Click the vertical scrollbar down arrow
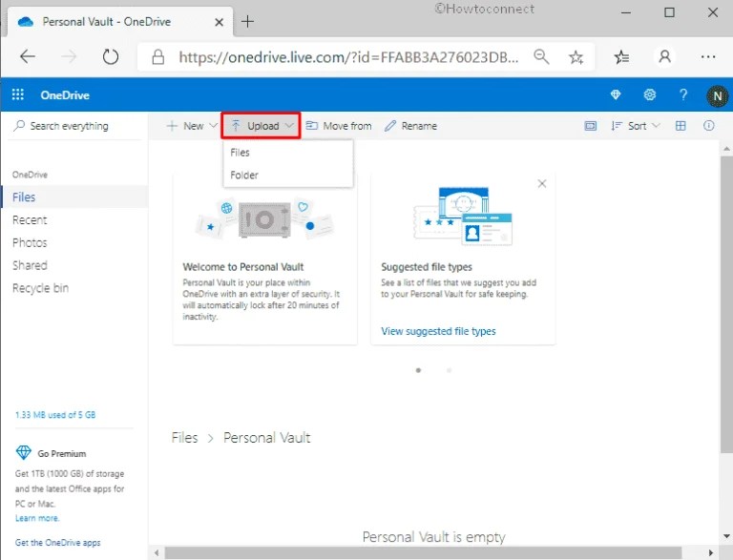 (726, 536)
